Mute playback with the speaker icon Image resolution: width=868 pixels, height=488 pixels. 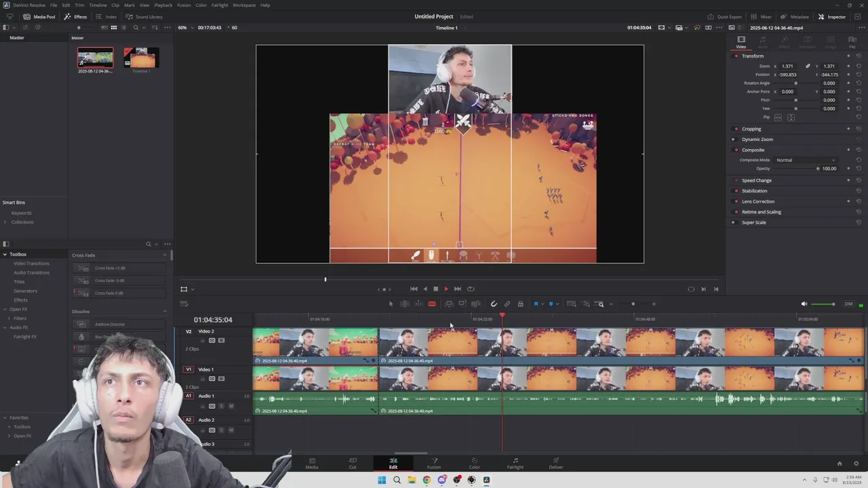point(804,304)
